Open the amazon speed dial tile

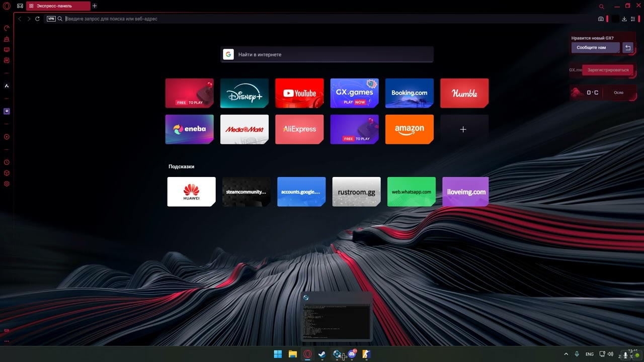coord(410,129)
